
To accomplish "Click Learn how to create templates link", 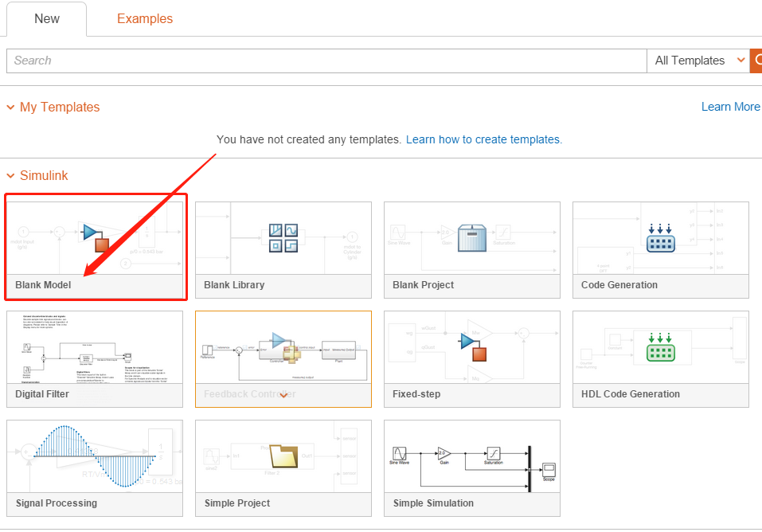I will (x=483, y=139).
